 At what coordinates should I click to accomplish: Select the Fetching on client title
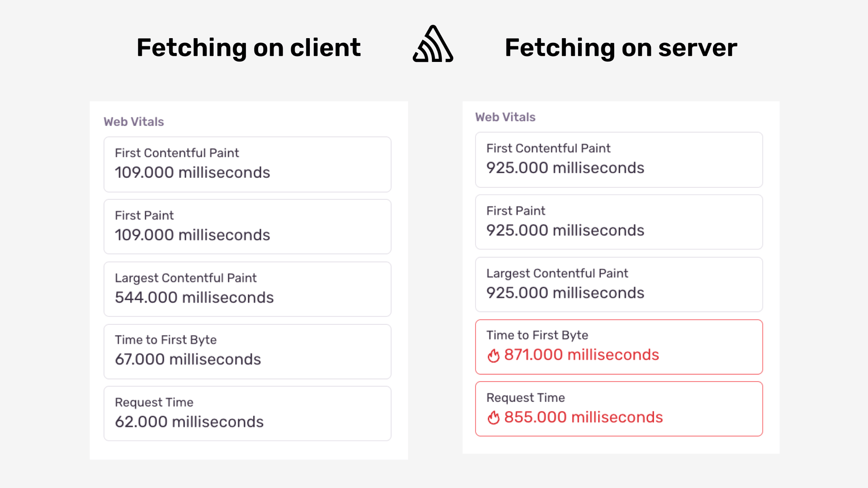tap(248, 47)
